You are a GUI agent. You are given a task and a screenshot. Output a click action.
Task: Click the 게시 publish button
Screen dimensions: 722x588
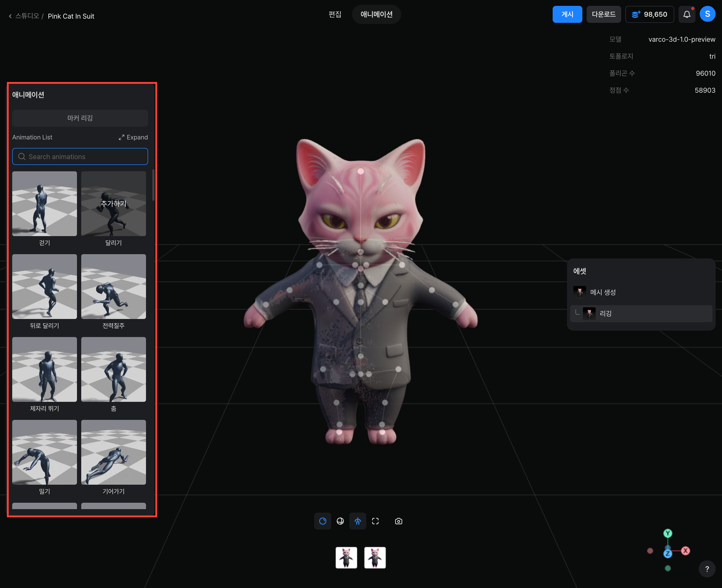[567, 14]
